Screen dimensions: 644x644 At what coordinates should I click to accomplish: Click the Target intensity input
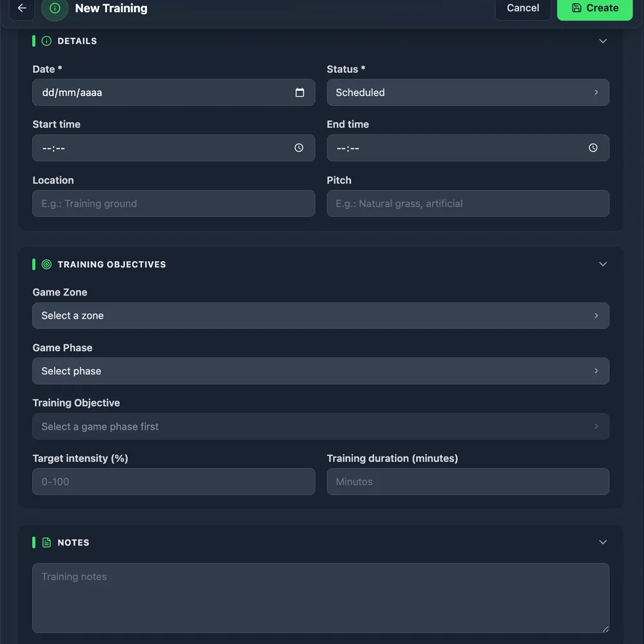point(173,481)
